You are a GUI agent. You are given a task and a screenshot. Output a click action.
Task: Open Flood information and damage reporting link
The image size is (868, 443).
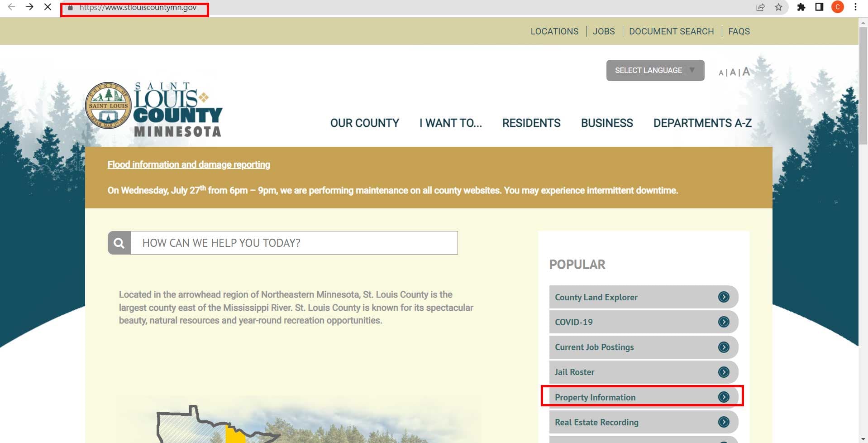coord(189,164)
